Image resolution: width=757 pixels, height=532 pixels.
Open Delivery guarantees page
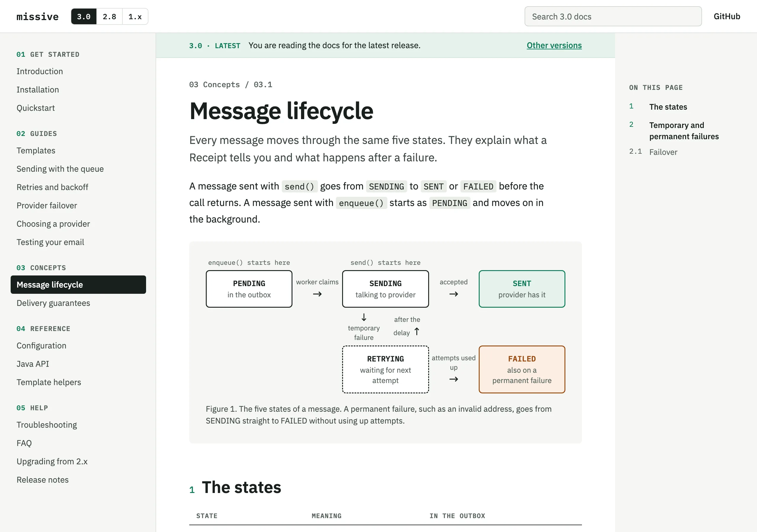53,303
